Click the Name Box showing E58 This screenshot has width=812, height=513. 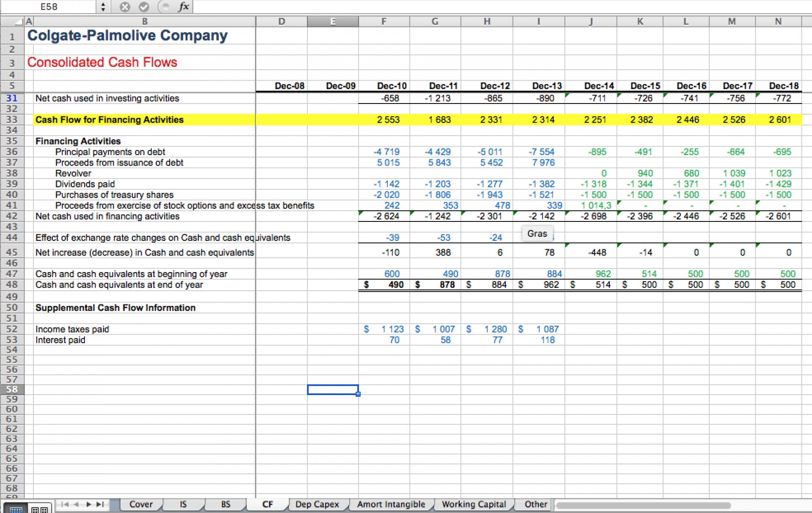49,7
